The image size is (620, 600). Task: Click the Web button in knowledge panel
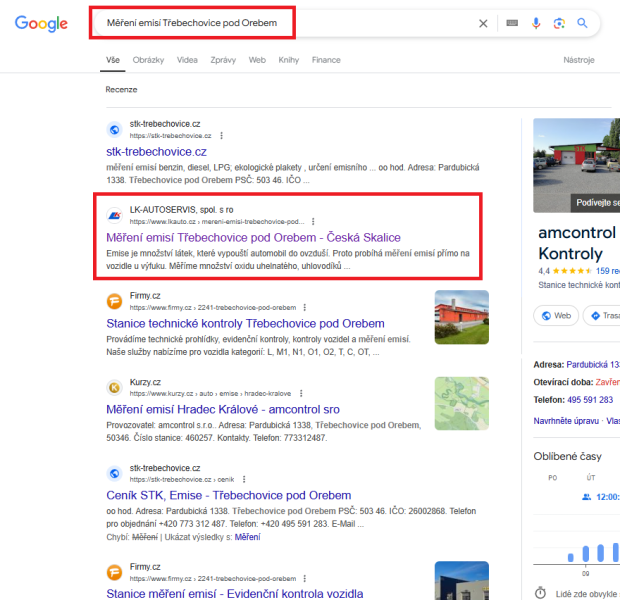(x=556, y=316)
